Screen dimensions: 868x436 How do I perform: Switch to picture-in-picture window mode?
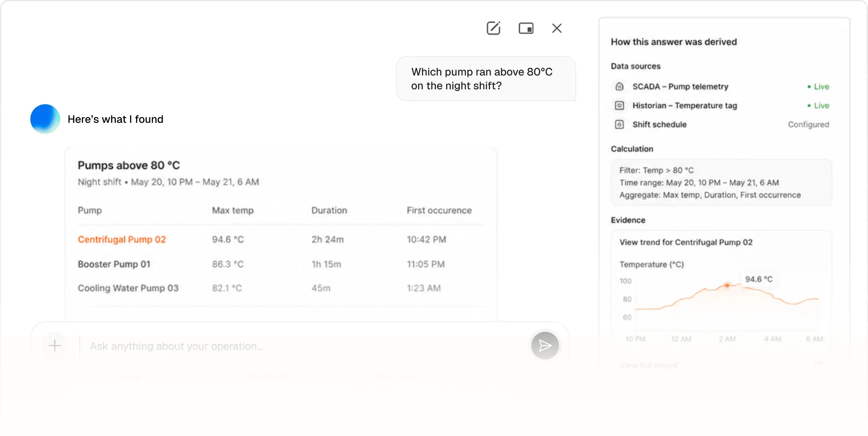point(526,28)
